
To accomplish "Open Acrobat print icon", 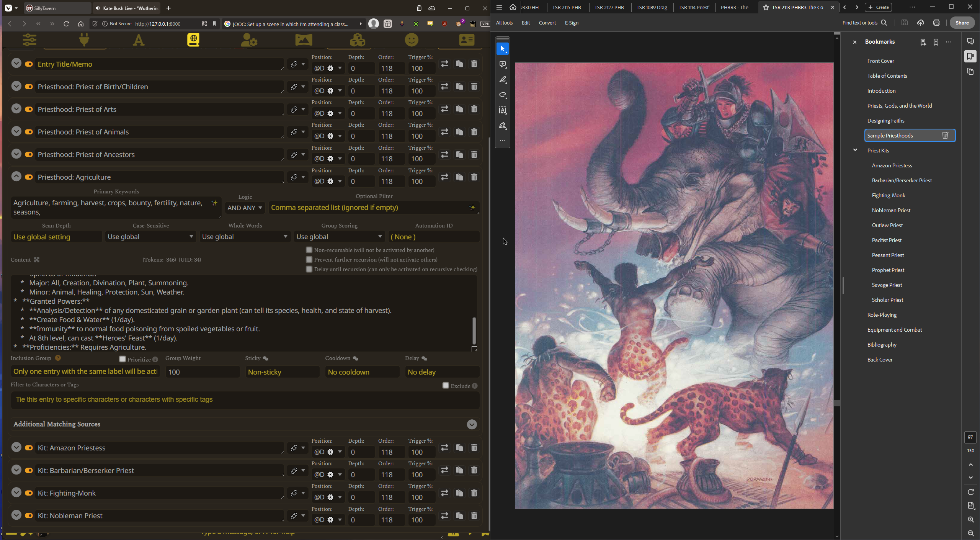I will pyautogui.click(x=936, y=23).
